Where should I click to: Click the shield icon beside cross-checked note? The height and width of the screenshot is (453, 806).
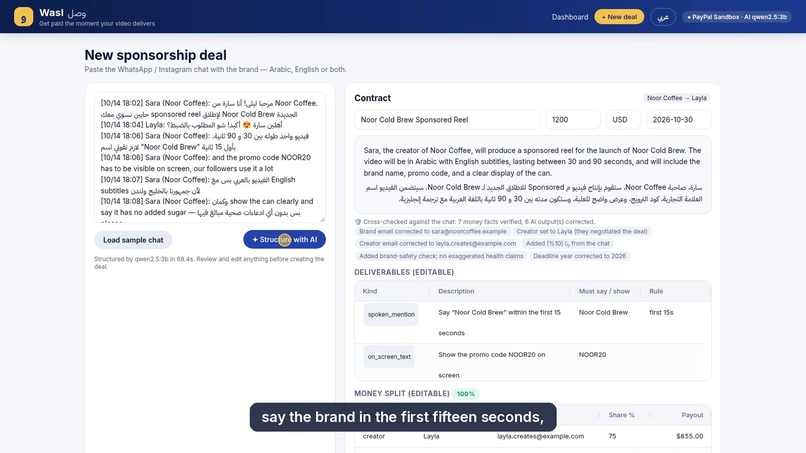click(358, 222)
